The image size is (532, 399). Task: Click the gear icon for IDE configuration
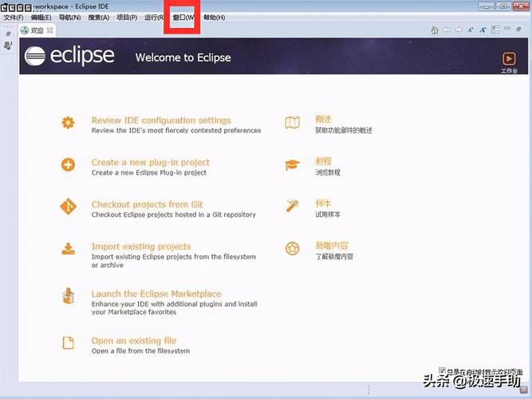click(68, 122)
